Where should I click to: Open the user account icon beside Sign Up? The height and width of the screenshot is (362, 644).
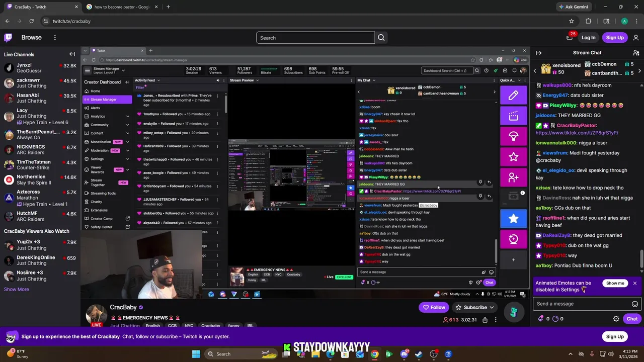[x=636, y=37]
